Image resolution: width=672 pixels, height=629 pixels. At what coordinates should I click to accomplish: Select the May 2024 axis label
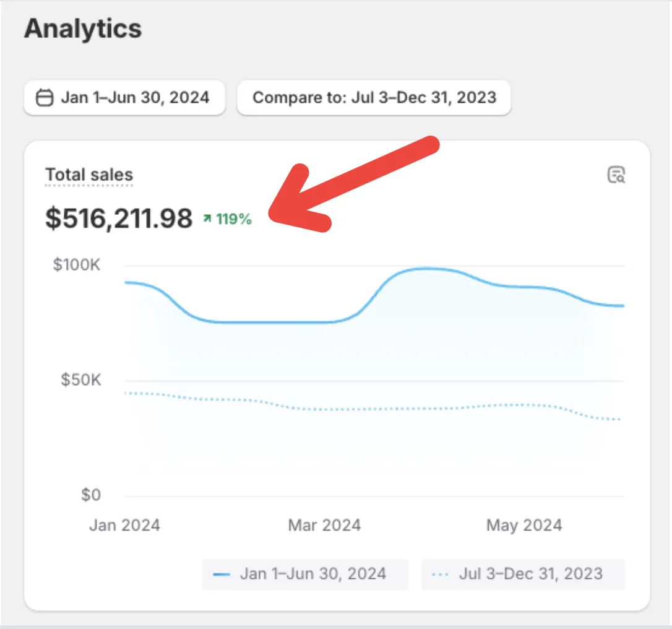tap(524, 525)
